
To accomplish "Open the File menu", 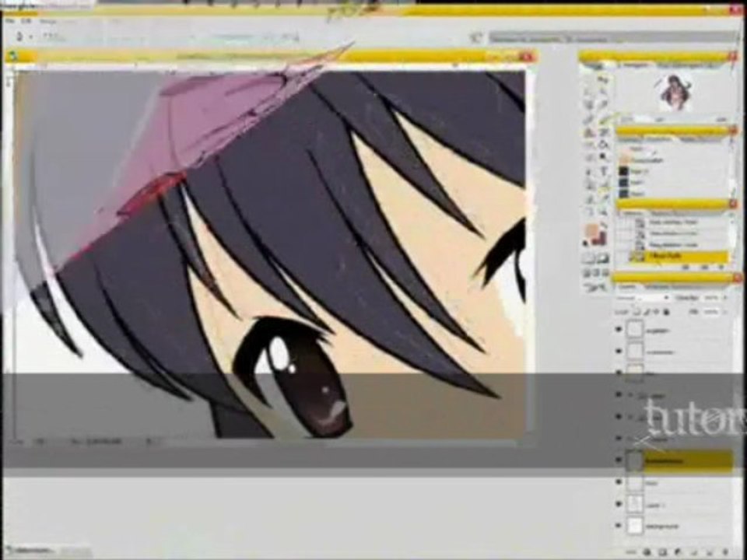I will (x=9, y=21).
